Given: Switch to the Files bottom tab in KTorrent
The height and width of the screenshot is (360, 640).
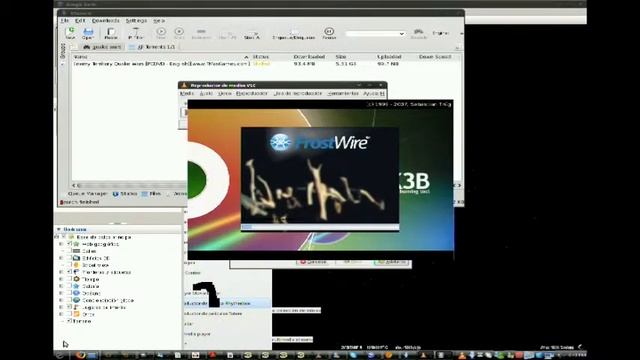Looking at the screenshot, I should 151,194.
